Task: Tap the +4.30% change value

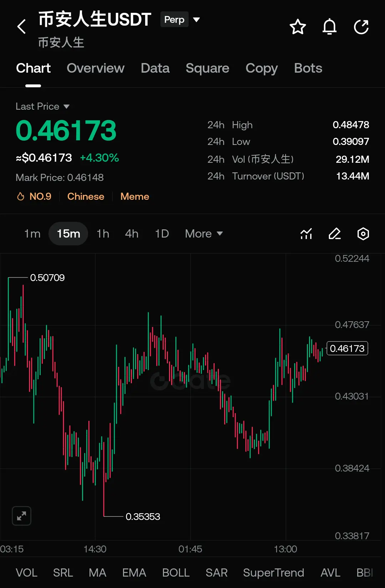Action: coord(99,158)
